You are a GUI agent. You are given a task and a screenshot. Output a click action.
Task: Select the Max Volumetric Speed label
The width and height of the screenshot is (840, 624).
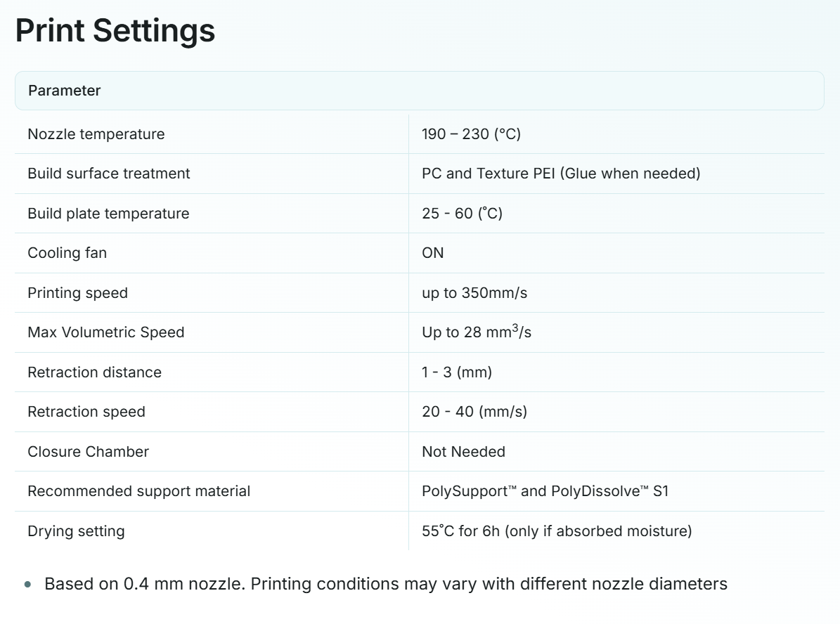(106, 332)
